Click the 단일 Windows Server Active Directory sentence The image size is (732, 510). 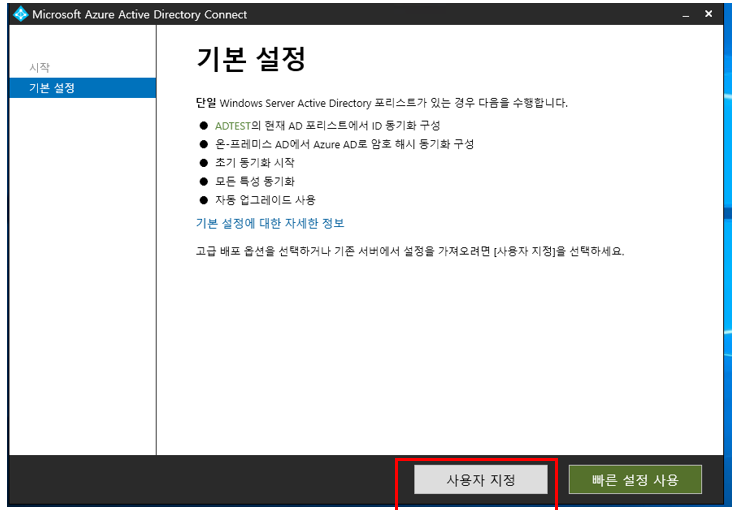pos(381,103)
